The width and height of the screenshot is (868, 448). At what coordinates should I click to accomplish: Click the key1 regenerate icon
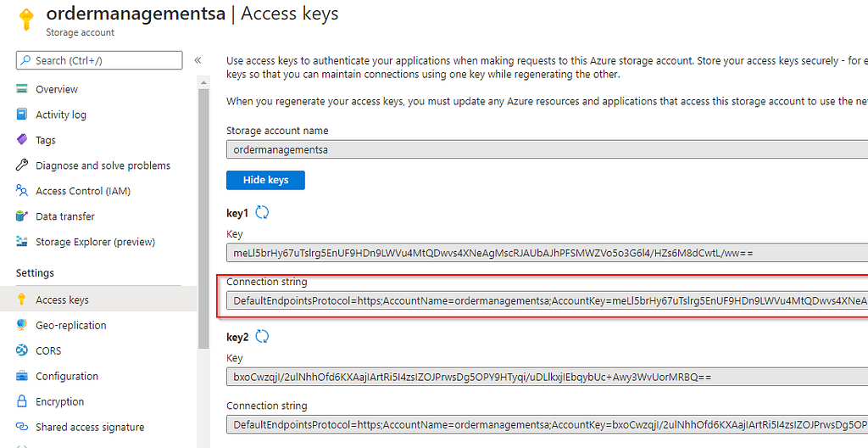pyautogui.click(x=262, y=213)
